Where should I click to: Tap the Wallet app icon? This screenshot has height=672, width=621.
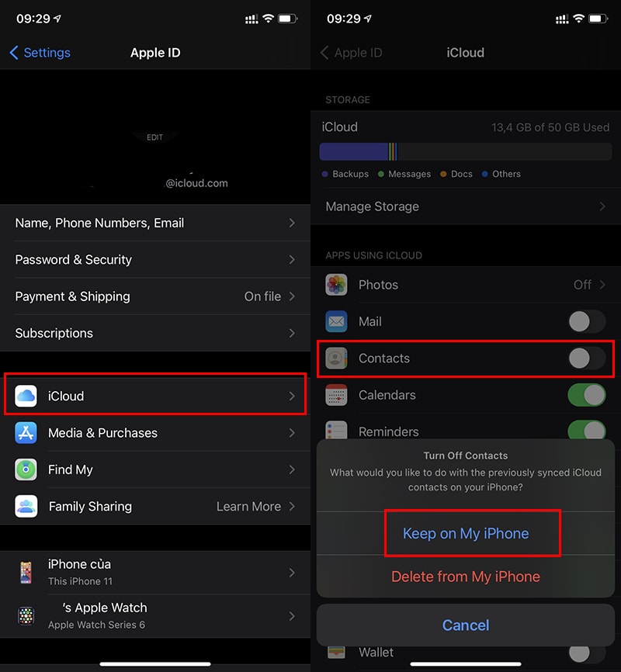[336, 653]
